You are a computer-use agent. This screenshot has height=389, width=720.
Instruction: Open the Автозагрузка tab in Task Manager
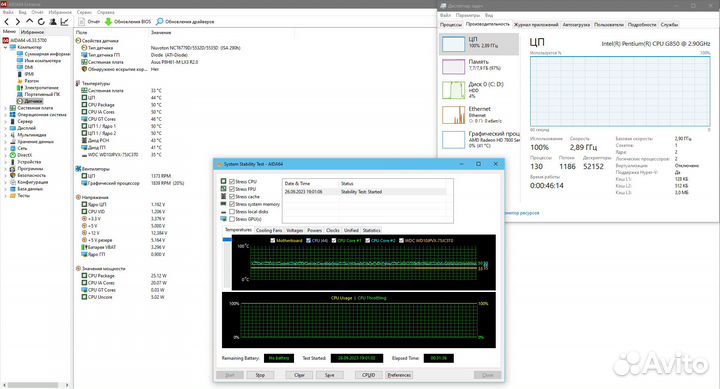(576, 25)
